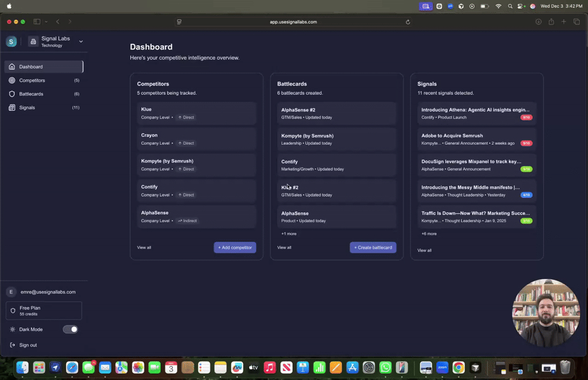Open Safari's downloads icon
Viewport: 588px width, 380px height.
pyautogui.click(x=539, y=22)
